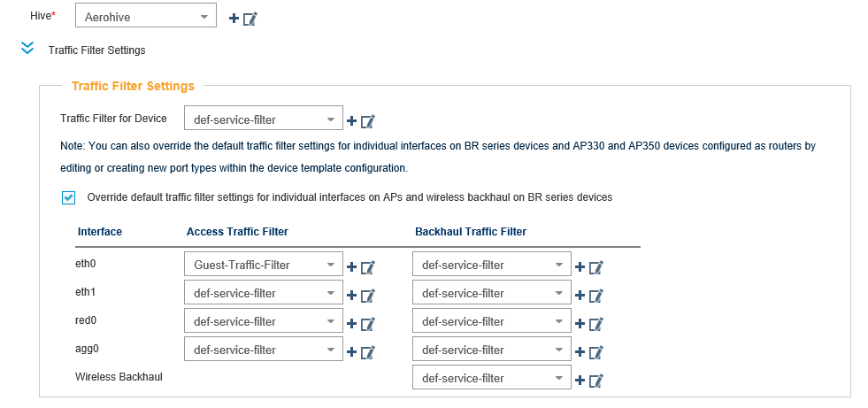Open the Hive Aerohive dropdown
Viewport: 868px width, 408px height.
pos(146,17)
